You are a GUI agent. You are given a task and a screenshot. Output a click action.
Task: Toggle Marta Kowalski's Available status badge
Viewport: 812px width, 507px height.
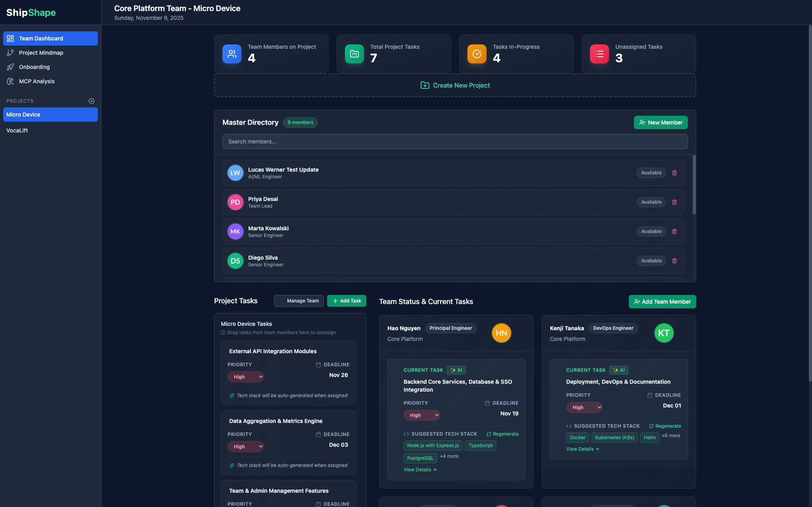(651, 231)
